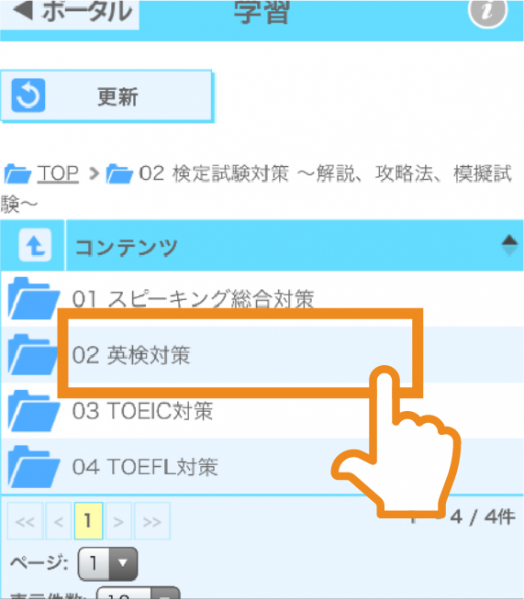This screenshot has height=600, width=524.
Task: Open the 04 TOEFL対策 folder
Action: (x=145, y=467)
